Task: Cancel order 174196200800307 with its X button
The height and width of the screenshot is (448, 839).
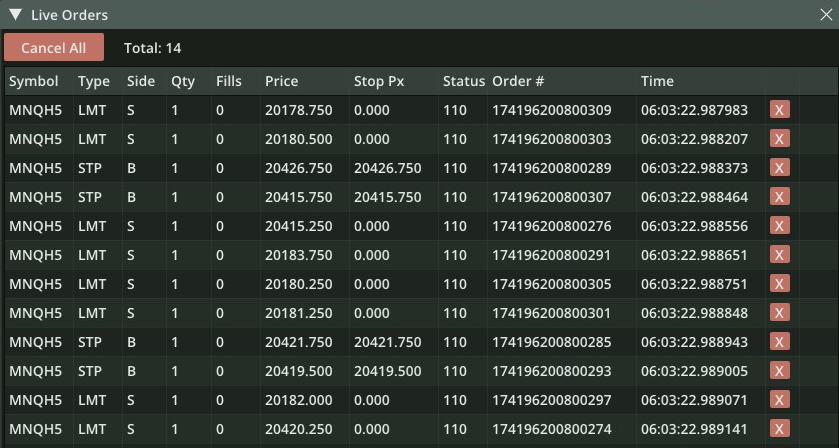Action: tap(780, 197)
